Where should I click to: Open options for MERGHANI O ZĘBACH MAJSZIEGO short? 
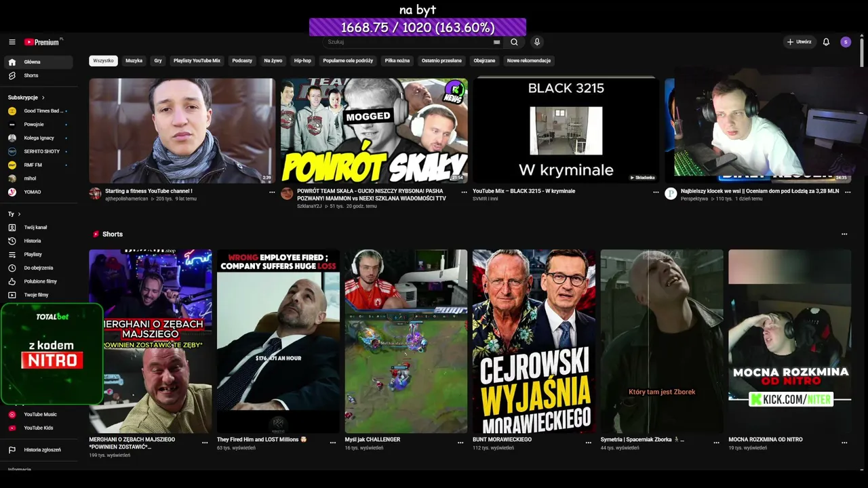click(x=205, y=443)
